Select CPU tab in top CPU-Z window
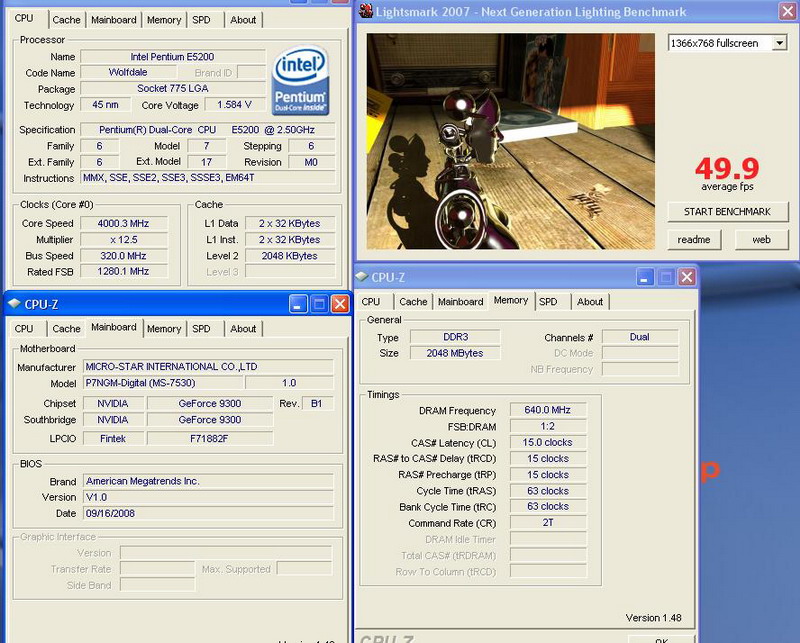Viewport: 800px width, 643px height. coord(24,18)
